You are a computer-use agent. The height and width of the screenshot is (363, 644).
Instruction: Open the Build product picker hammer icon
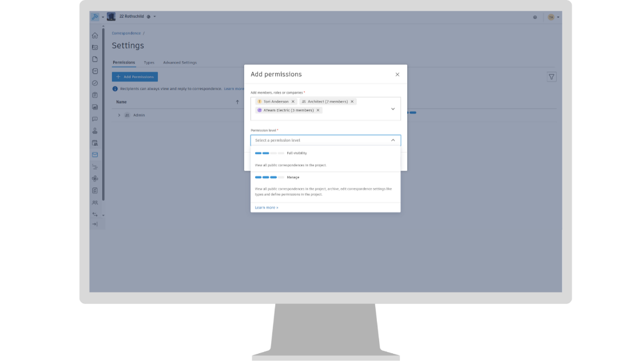pos(95,17)
